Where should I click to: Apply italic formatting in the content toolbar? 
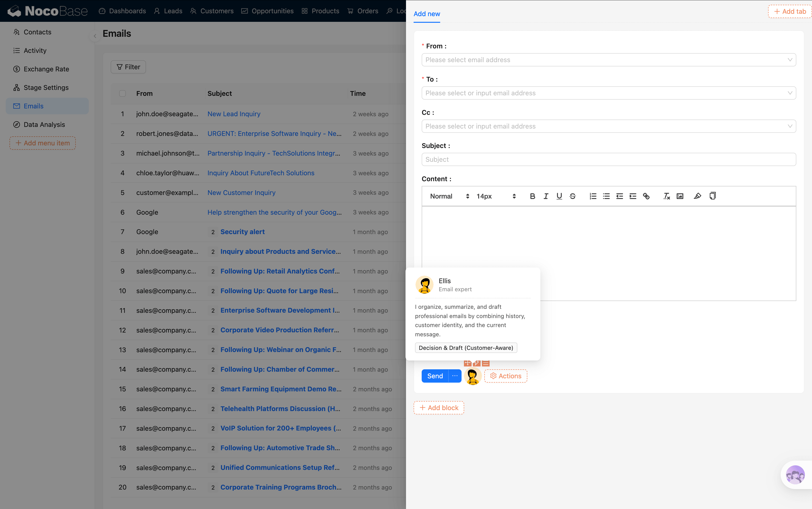pyautogui.click(x=546, y=196)
